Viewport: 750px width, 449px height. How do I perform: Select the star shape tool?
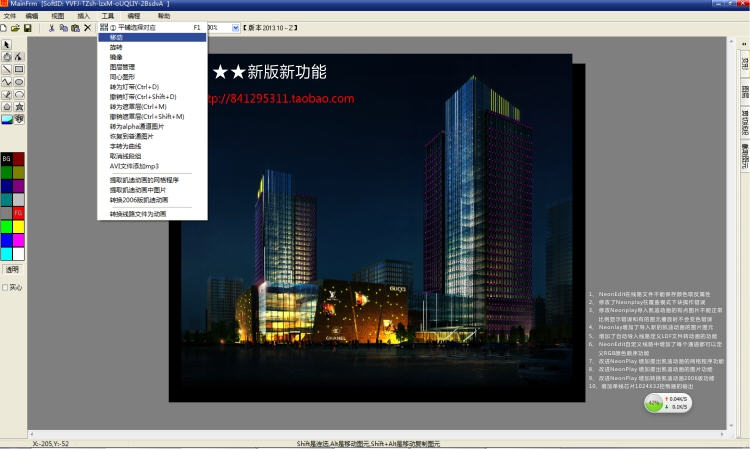tap(19, 107)
